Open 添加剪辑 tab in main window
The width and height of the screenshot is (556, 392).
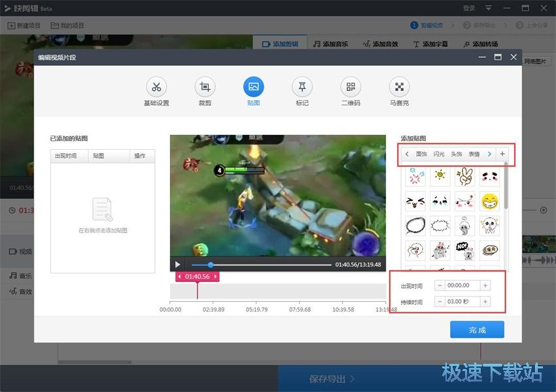[280, 44]
